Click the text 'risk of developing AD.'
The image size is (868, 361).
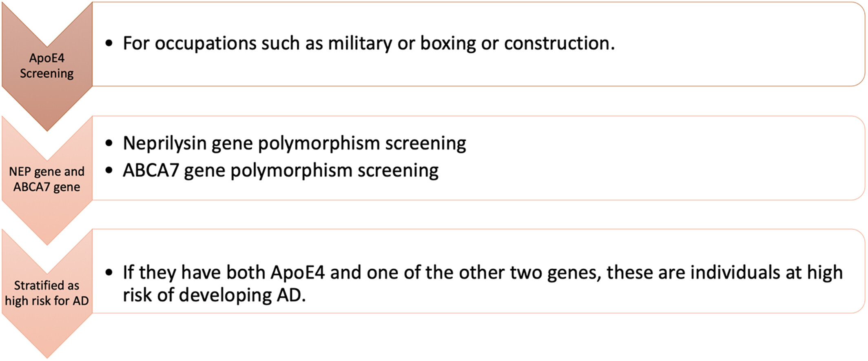[x=214, y=295]
